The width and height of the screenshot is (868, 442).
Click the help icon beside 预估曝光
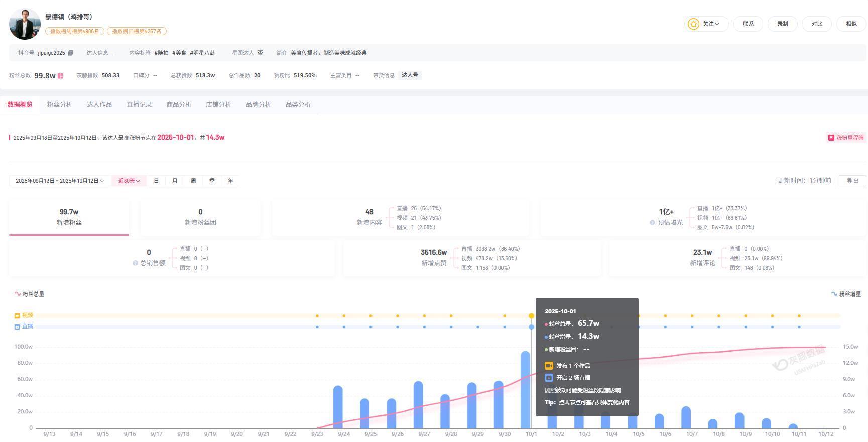pos(652,222)
